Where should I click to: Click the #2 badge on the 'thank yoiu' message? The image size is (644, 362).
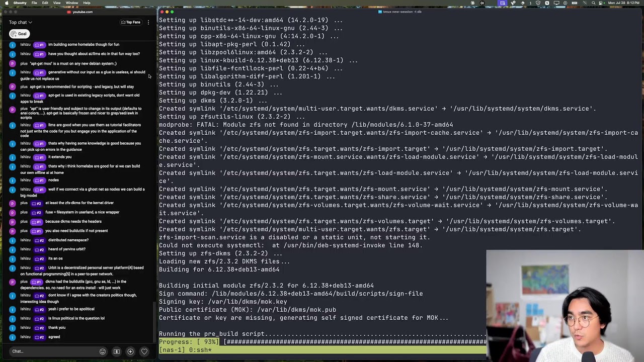39,328
